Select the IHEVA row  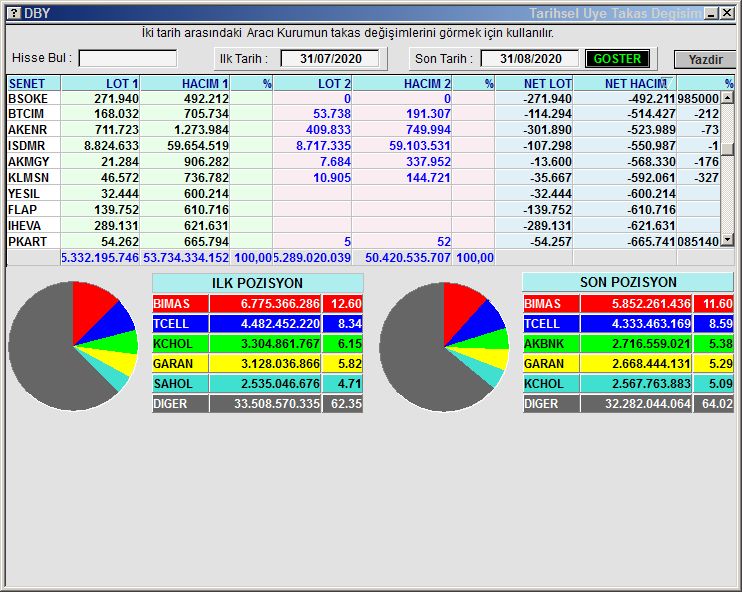click(363, 225)
